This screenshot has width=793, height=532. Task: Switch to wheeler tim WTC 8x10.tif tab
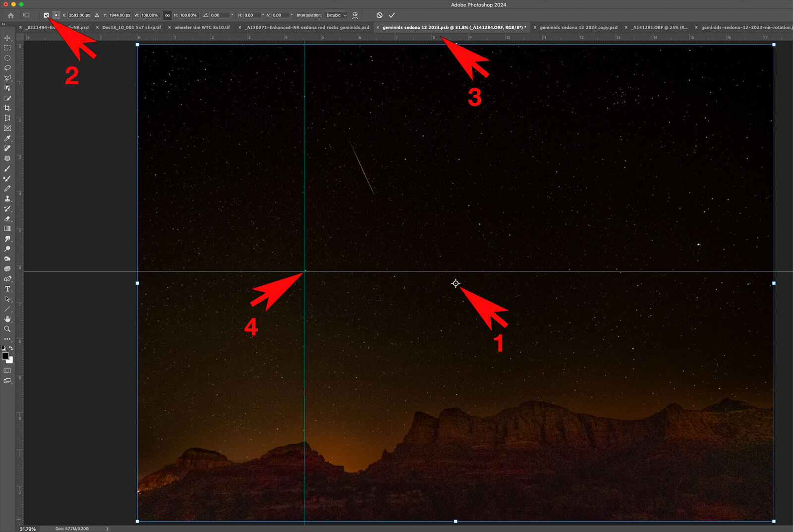[202, 28]
